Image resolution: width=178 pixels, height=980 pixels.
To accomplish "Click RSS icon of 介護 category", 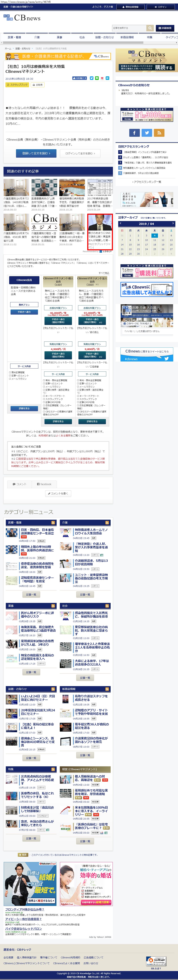I will point(107,523).
